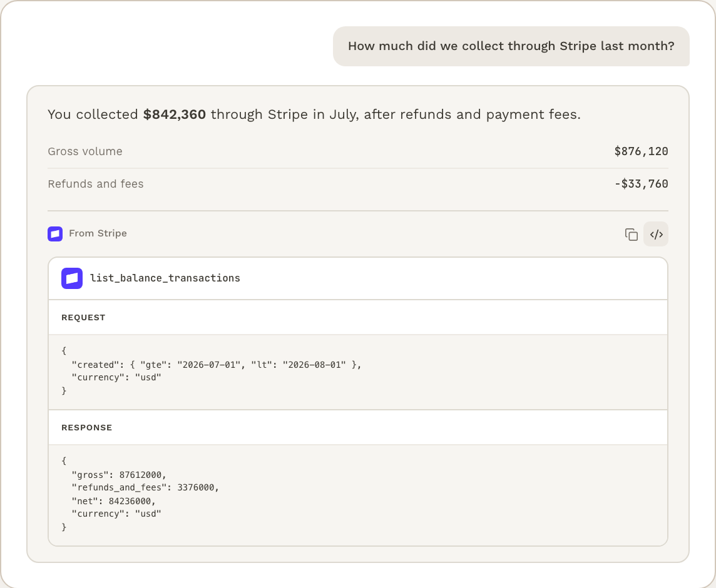Click the "refunds_and_fees": 3376000 line
The height and width of the screenshot is (588, 716).
145,487
